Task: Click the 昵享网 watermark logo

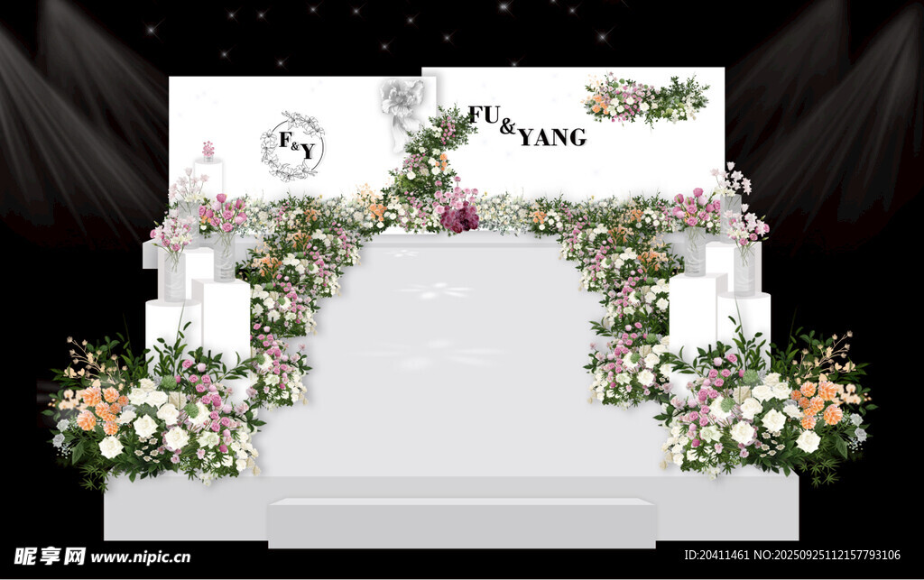Action: pyautogui.click(x=50, y=556)
